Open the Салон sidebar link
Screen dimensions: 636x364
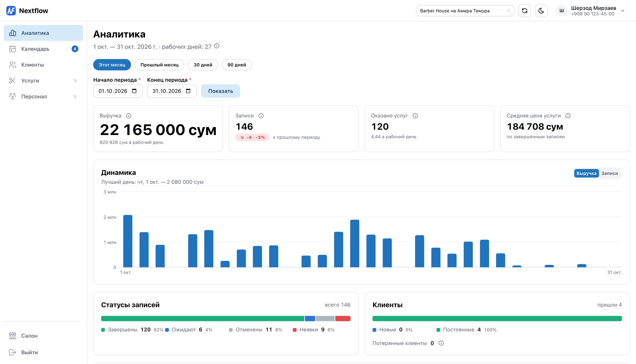pos(43,336)
